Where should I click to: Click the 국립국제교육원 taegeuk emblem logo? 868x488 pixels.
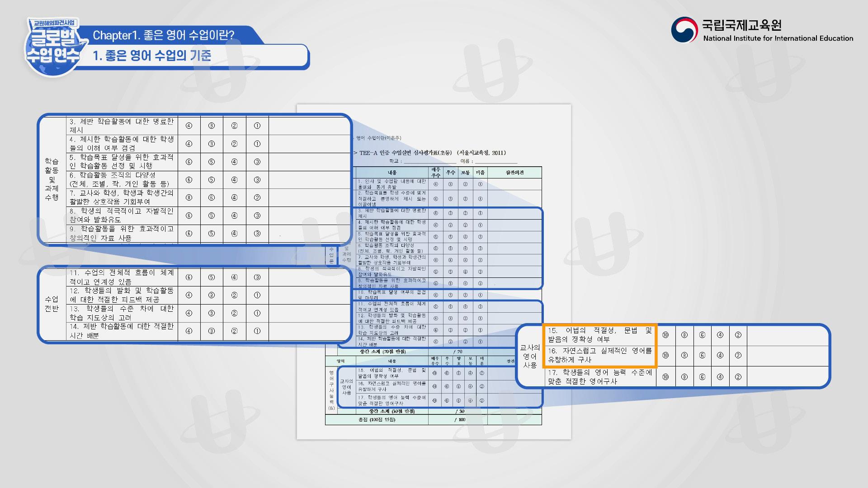[x=684, y=30]
